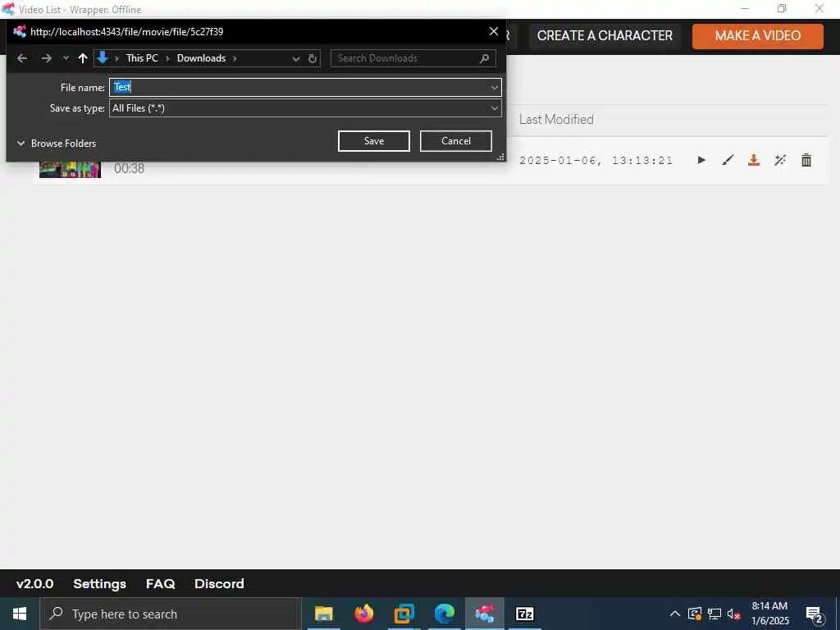
Task: Close the save dialog with X
Action: [x=494, y=32]
